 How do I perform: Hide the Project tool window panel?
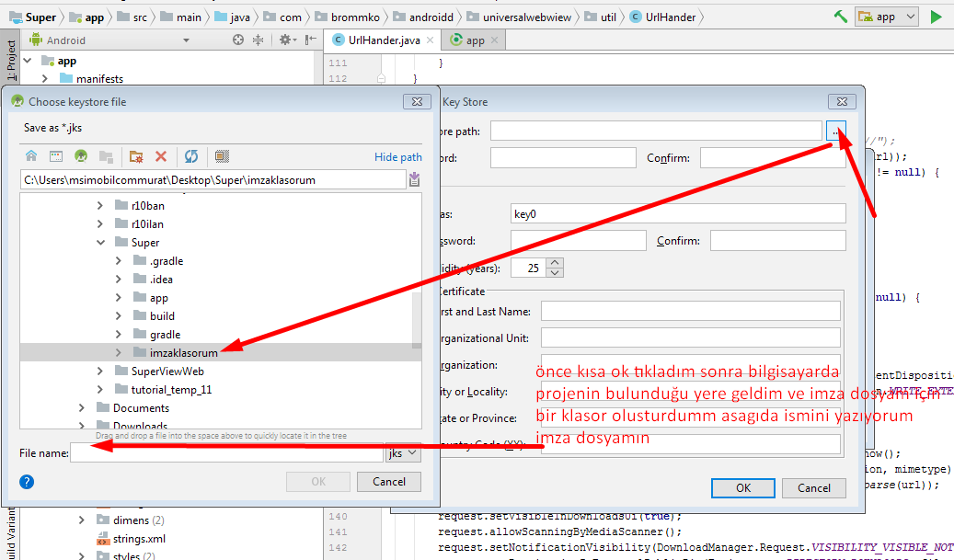point(311,40)
